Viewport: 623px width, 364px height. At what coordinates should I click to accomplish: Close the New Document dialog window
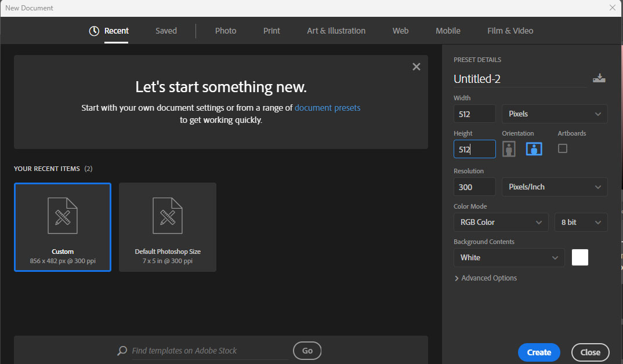(613, 8)
